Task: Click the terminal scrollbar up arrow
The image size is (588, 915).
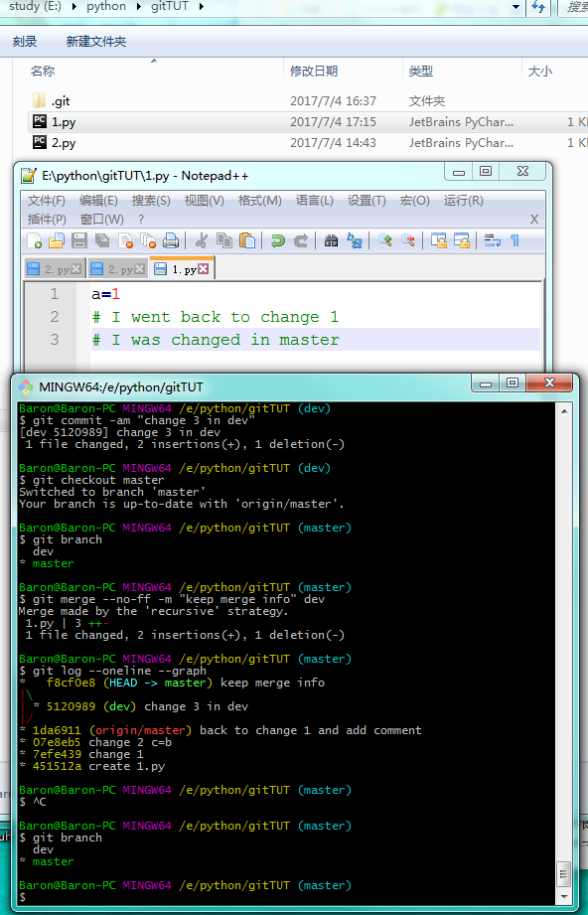Action: 564,411
